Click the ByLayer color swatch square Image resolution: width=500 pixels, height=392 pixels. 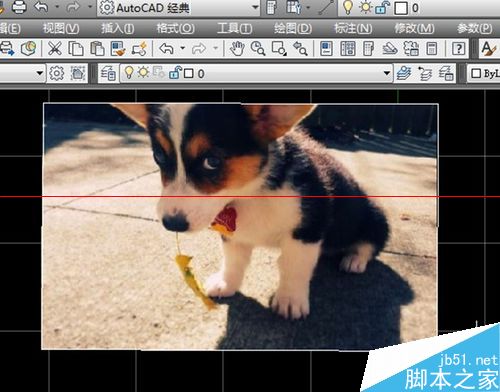476,73
